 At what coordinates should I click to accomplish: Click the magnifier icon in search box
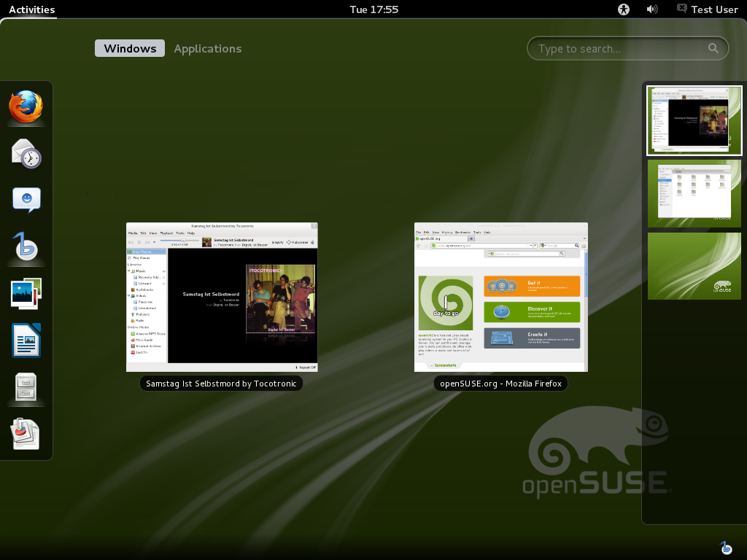(713, 48)
